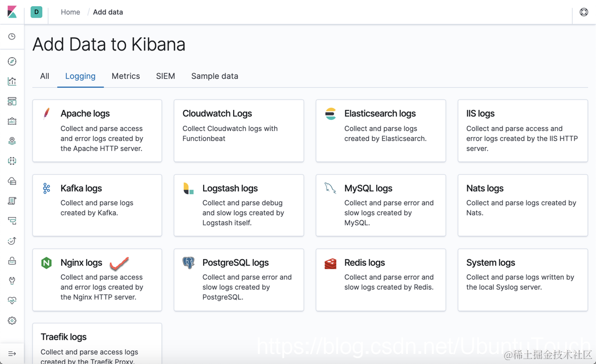Open Management gear icon in sidebar
The height and width of the screenshot is (364, 596).
pyautogui.click(x=12, y=321)
